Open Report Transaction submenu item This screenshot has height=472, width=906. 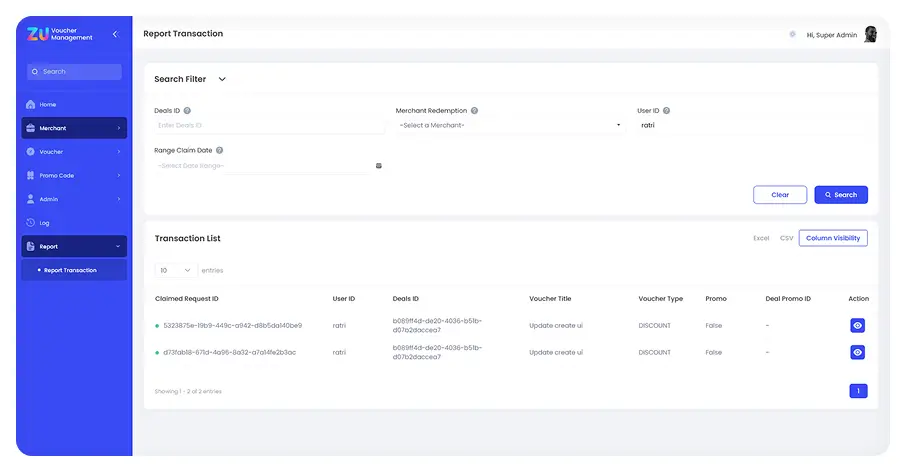coord(70,270)
